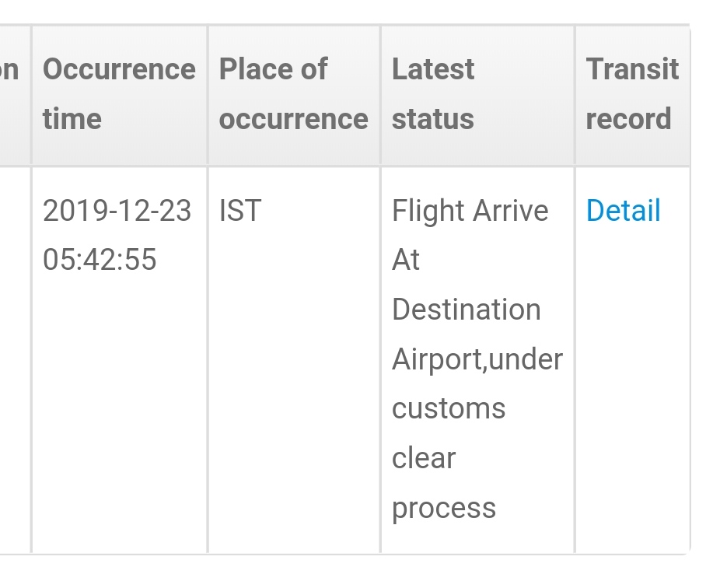Click the word 'customs' in status

(x=449, y=409)
